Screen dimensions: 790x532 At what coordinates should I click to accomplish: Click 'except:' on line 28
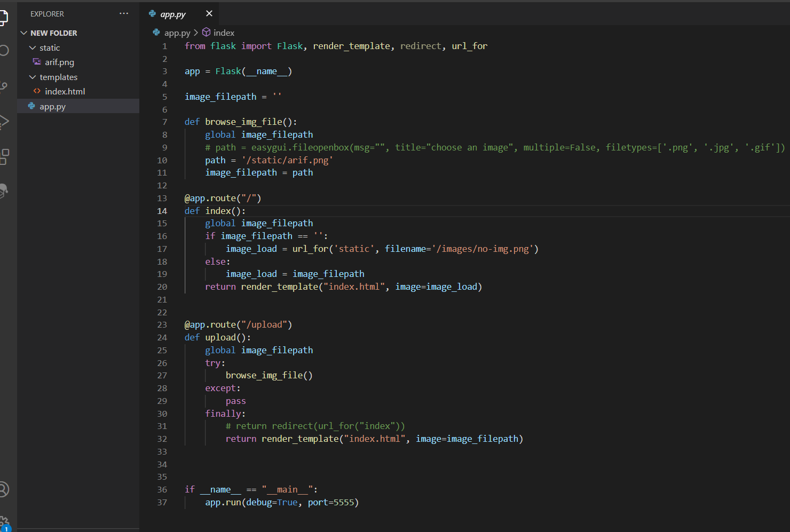pos(223,388)
